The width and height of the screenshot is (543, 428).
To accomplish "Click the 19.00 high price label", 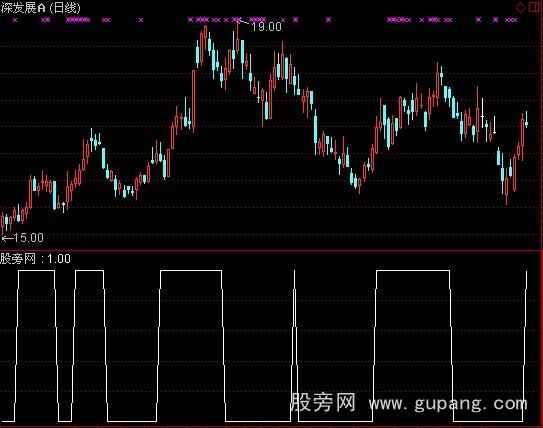I will point(266,27).
